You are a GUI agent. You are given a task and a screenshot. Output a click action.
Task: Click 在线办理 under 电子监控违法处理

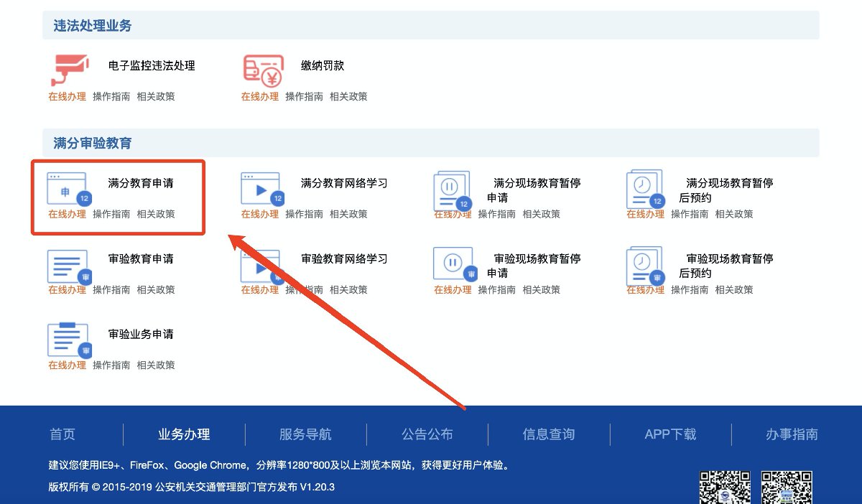pyautogui.click(x=67, y=96)
